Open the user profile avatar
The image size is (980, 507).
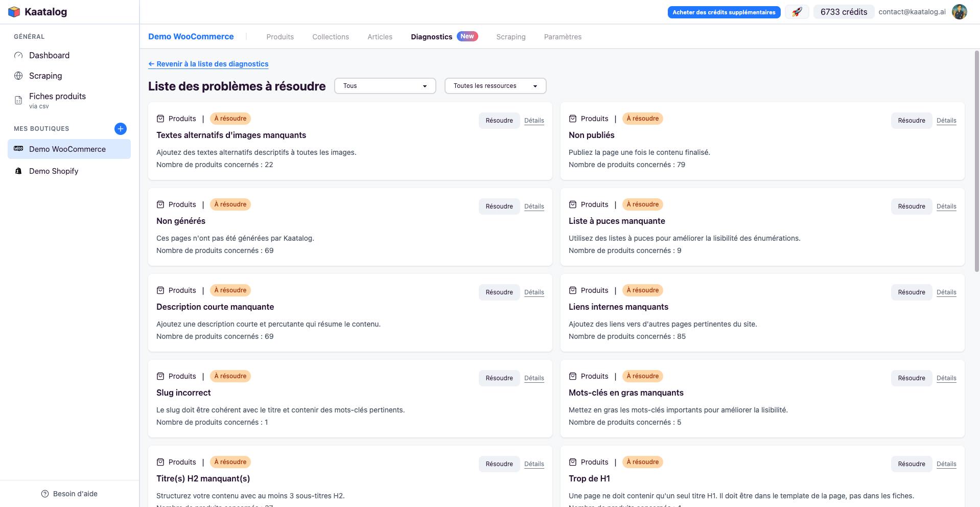pos(959,12)
